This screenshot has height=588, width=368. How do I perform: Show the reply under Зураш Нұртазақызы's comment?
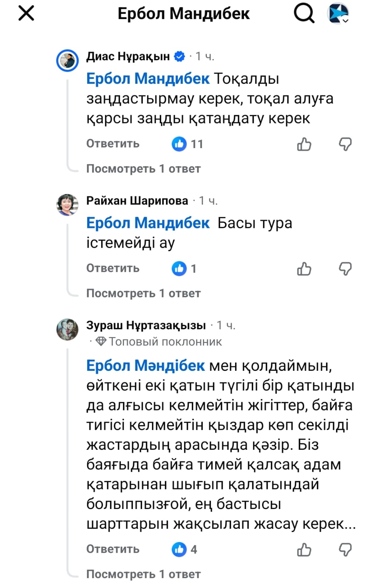point(143,574)
